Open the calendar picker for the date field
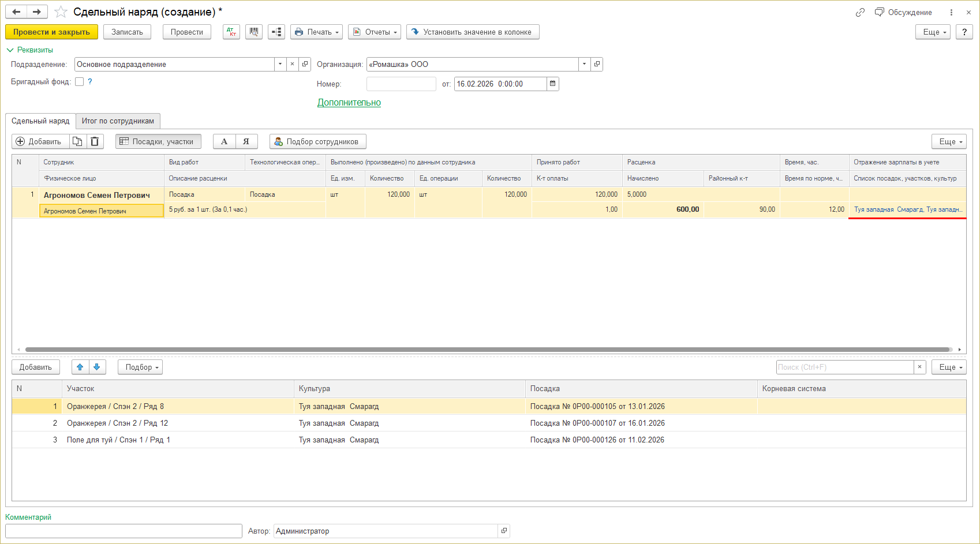Image resolution: width=980 pixels, height=544 pixels. pyautogui.click(x=552, y=84)
